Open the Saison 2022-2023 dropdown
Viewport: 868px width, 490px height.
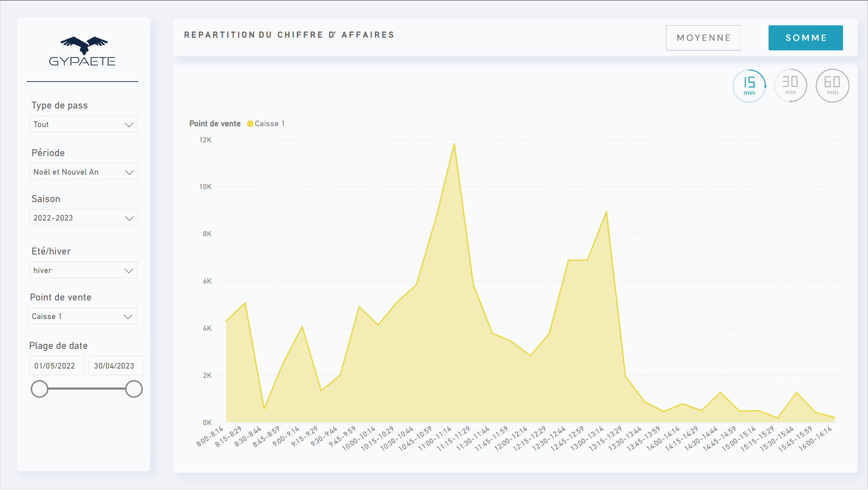(83, 218)
